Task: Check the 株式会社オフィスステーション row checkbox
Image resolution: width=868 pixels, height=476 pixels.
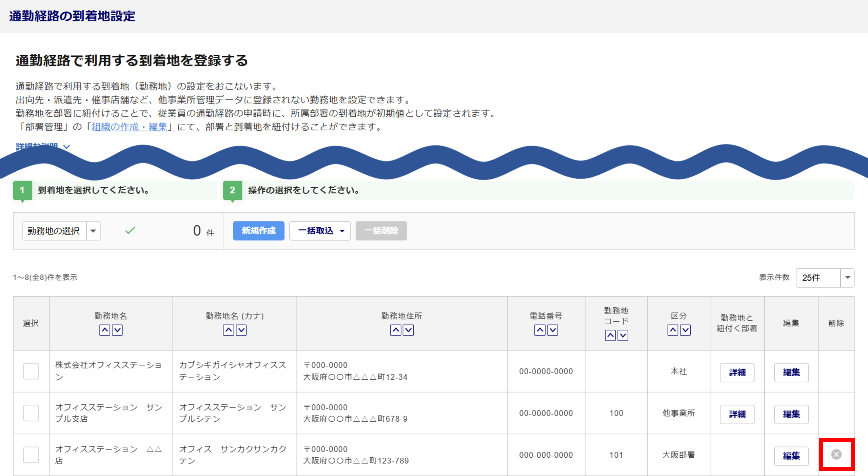Action: tap(31, 371)
